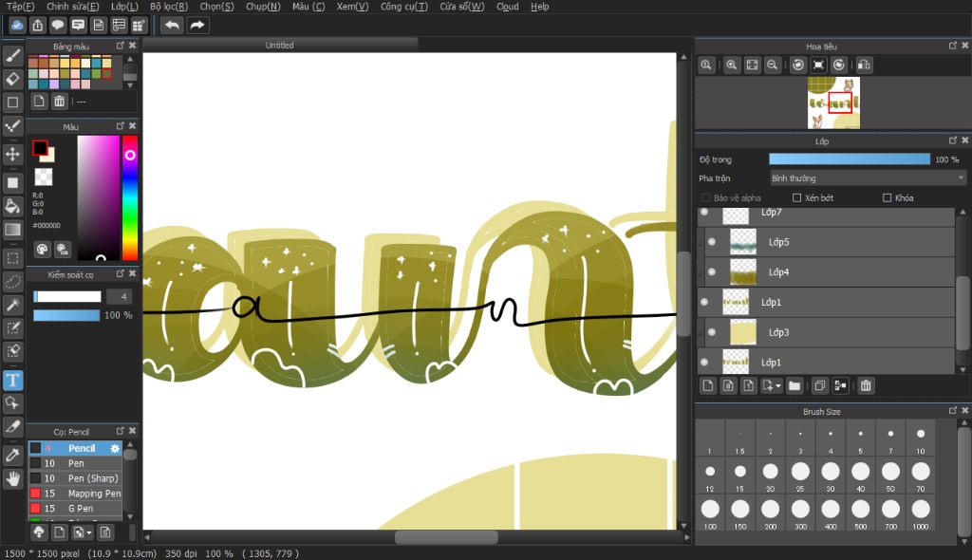Undock the Brush Size panel

click(953, 411)
